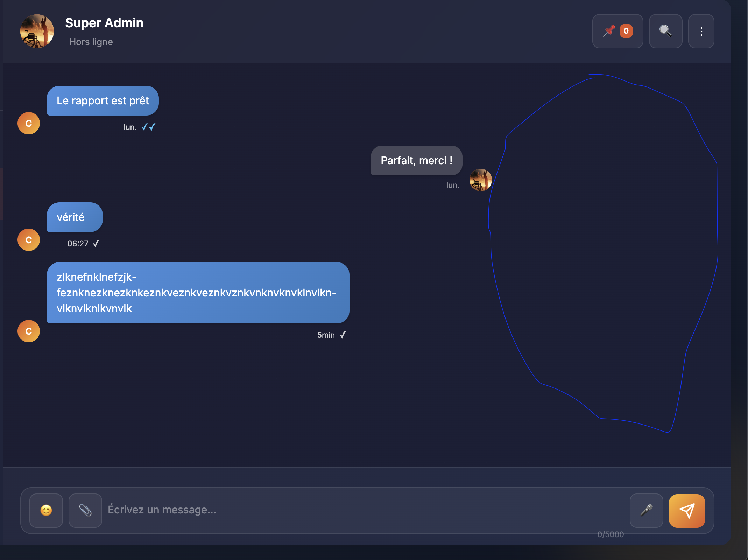Select the "Parfait, merci !" reply bubble
Screen dimensions: 748x560
[x=416, y=160]
